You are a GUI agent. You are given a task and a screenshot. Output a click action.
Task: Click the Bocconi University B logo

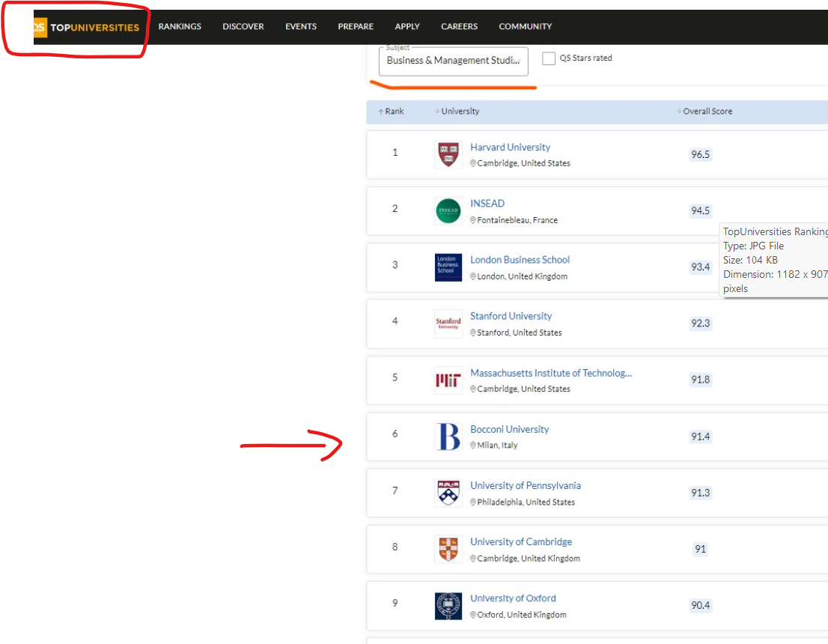click(x=448, y=437)
